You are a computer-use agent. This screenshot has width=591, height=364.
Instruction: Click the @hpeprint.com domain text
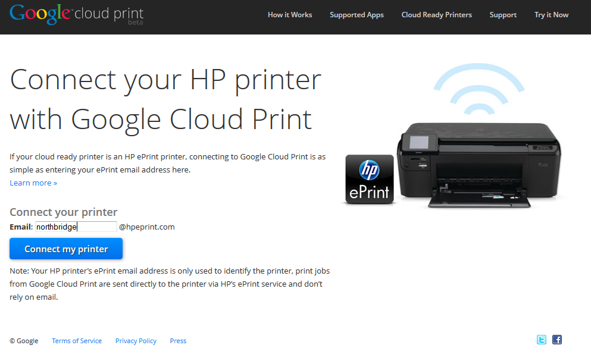tap(147, 227)
